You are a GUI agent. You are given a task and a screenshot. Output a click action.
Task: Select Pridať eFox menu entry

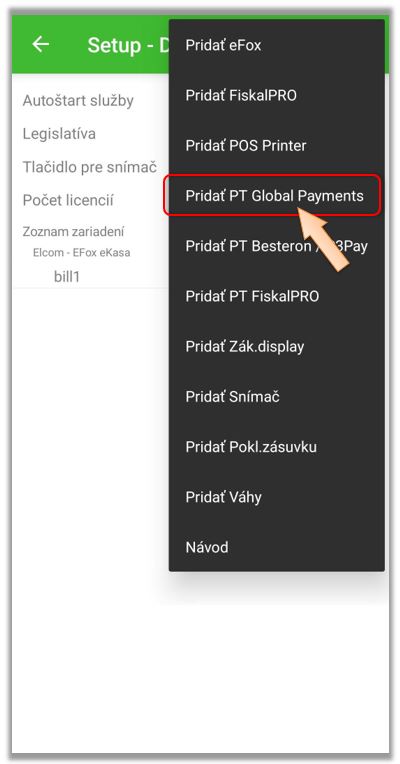[277, 45]
